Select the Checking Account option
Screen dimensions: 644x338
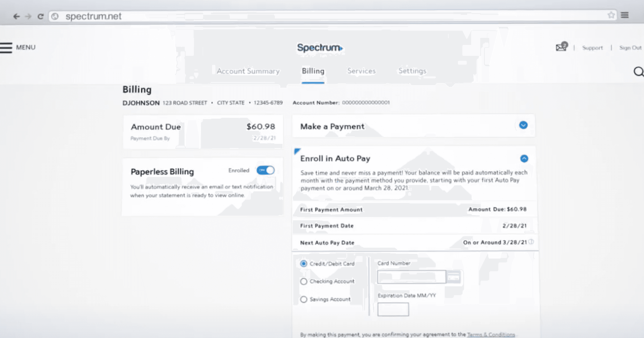(304, 281)
